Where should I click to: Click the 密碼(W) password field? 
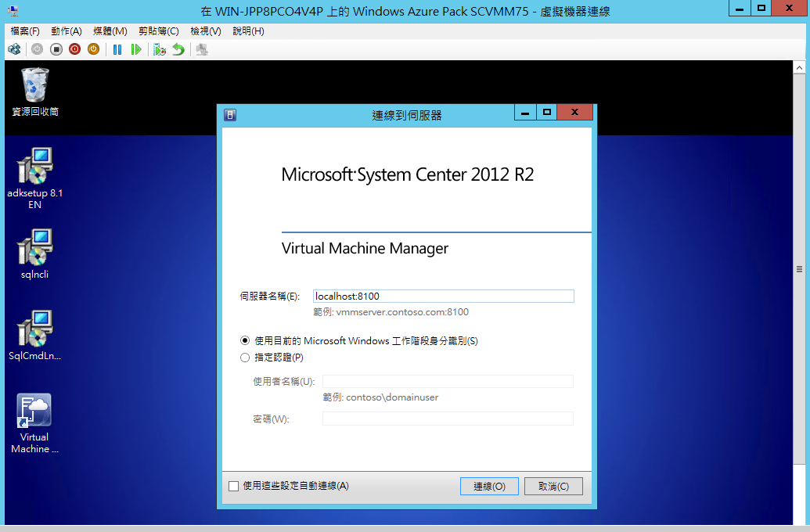click(x=448, y=419)
